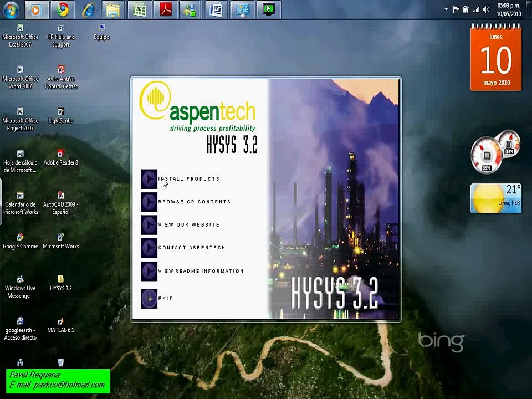Select the Equipo desktop icon
This screenshot has height=399, width=532.
tap(101, 32)
